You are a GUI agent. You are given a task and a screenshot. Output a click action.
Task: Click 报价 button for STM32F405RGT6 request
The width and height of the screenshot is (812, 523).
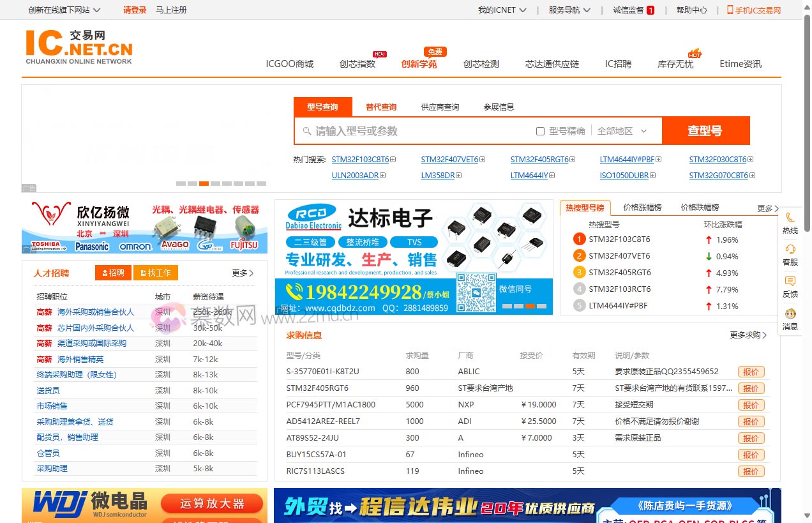click(x=751, y=388)
